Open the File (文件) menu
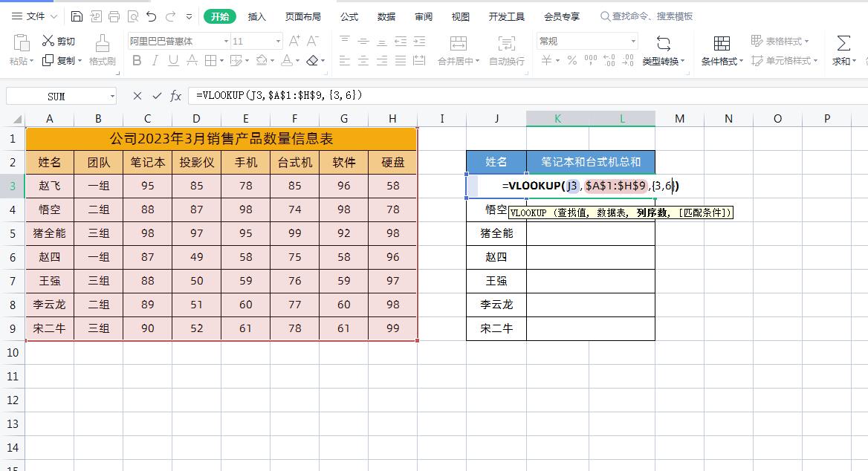Viewport: 868px width, 471px height. (x=34, y=16)
